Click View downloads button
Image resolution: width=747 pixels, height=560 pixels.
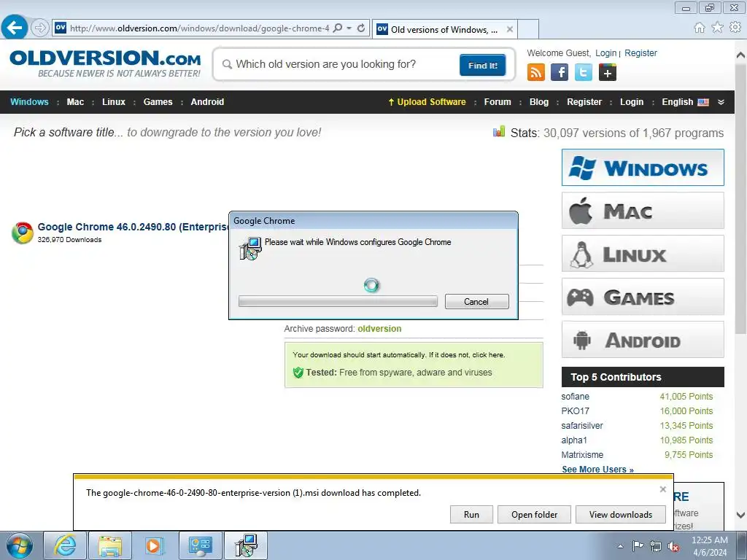[620, 514]
